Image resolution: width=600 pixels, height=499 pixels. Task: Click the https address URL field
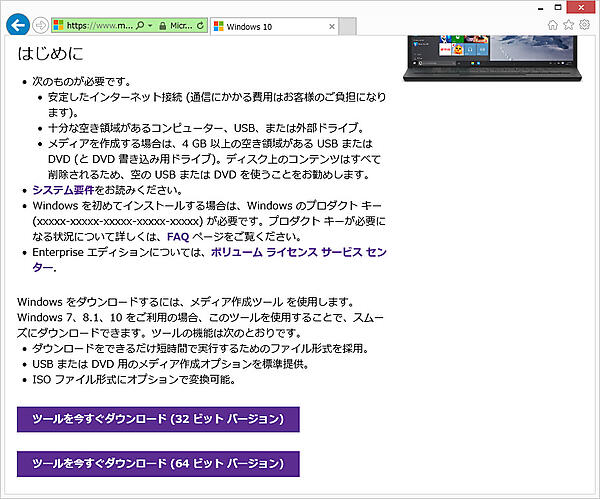(99, 26)
